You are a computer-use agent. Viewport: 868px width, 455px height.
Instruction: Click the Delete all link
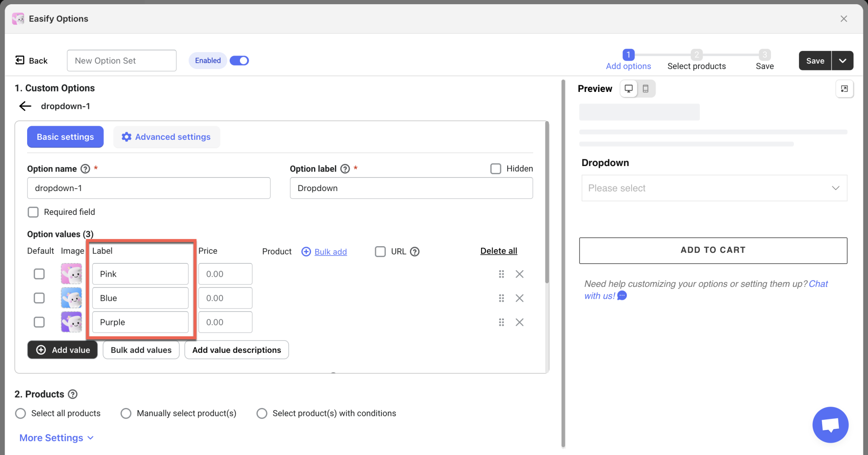tap(498, 251)
